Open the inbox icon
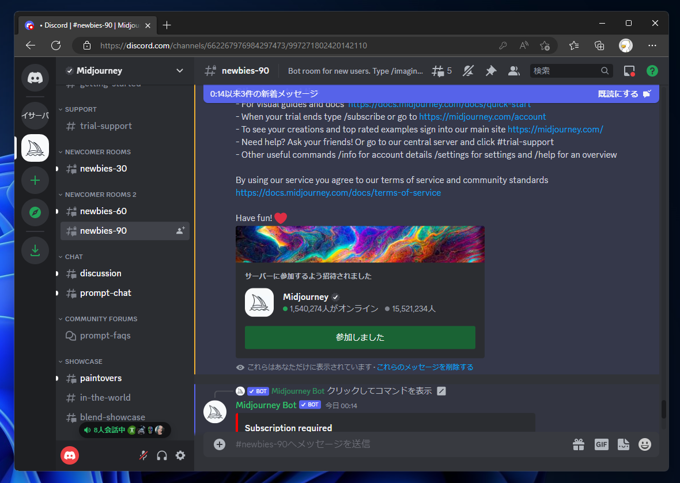The image size is (680, 483). click(x=629, y=71)
